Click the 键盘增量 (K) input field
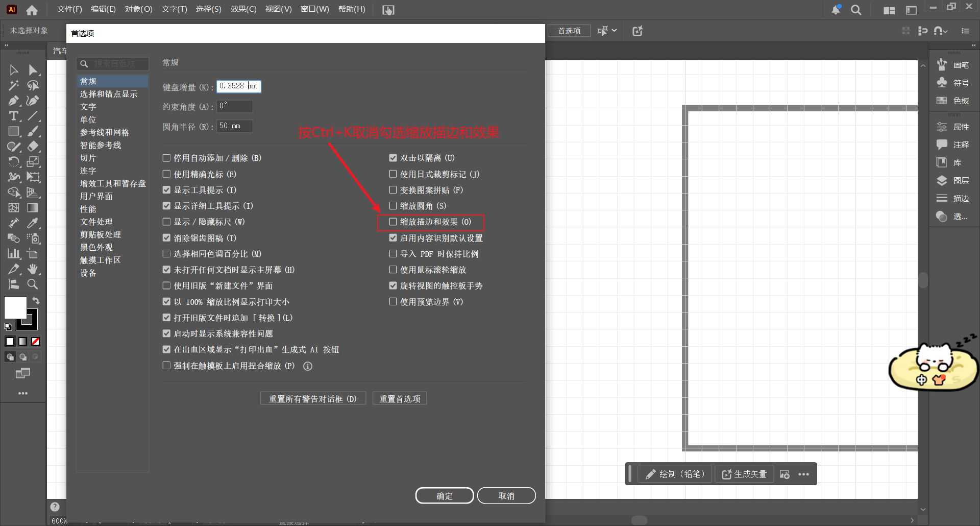The width and height of the screenshot is (980, 526). (239, 86)
